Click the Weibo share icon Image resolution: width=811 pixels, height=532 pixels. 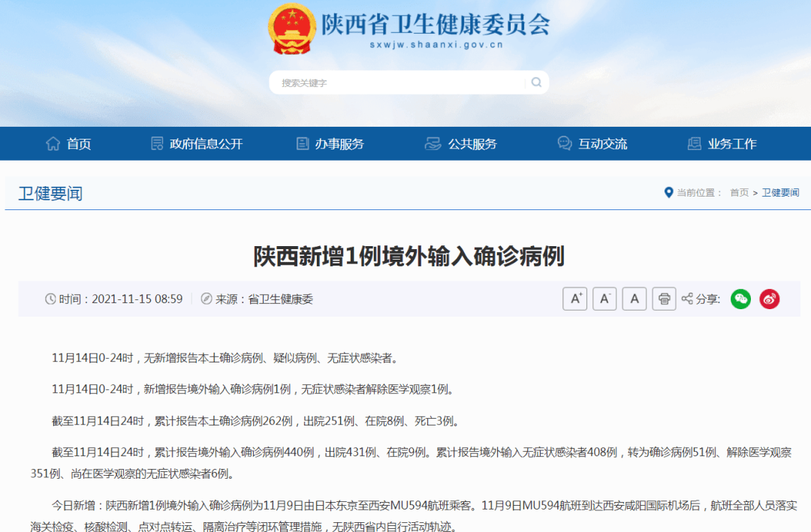tap(769, 299)
